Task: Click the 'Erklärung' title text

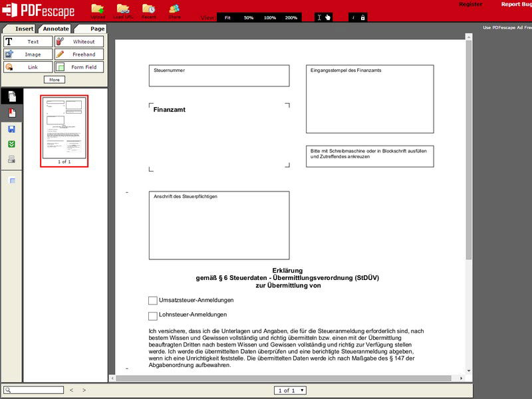Action: pyautogui.click(x=287, y=271)
